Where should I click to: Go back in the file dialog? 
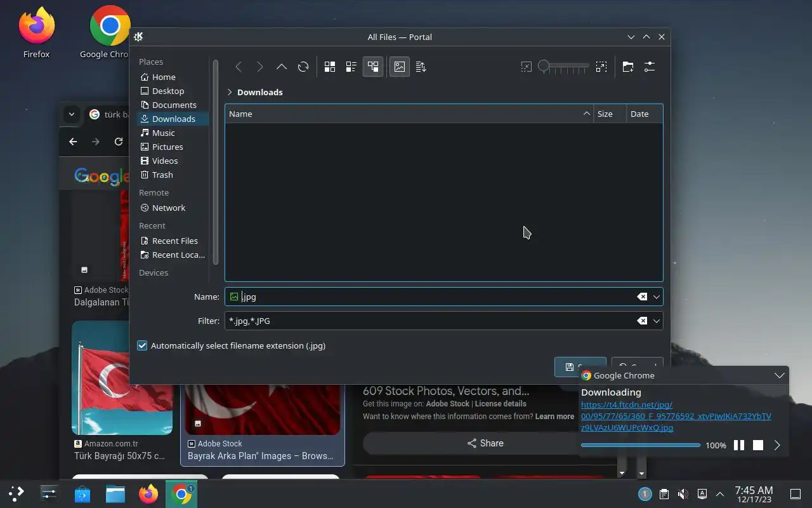click(x=239, y=67)
